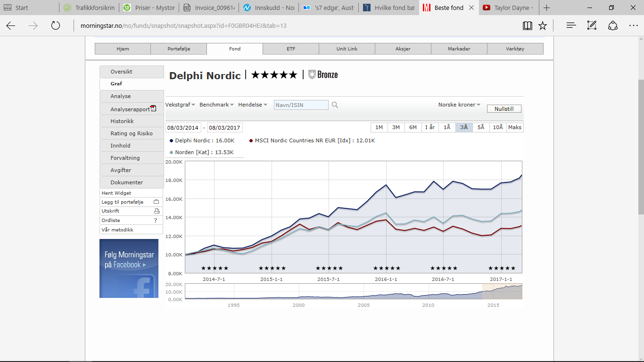Screen dimensions: 644x362
Task: Click the end date field 08/03/2017
Action: click(225, 128)
